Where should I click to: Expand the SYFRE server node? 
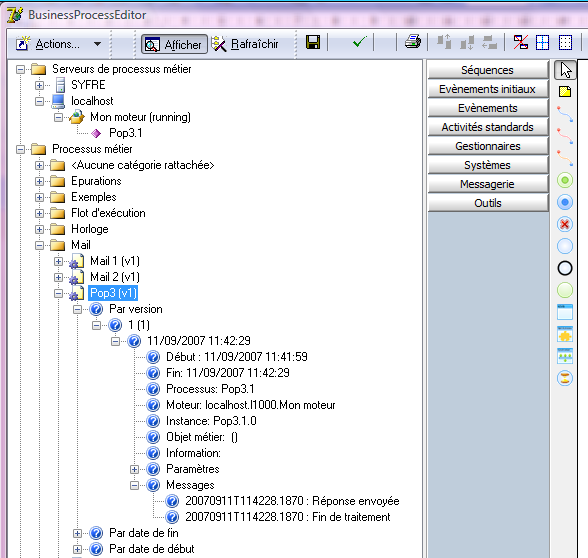point(39,86)
